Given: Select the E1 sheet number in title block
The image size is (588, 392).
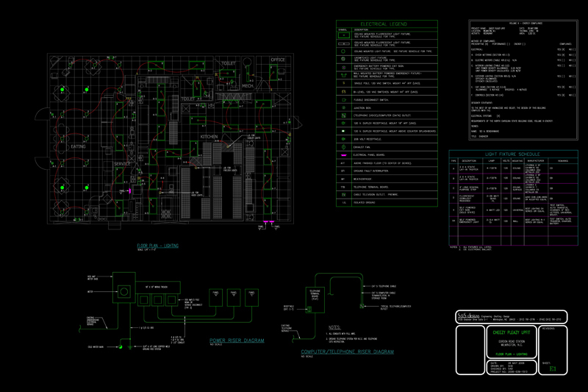Looking at the screenshot, I should click(552, 368).
